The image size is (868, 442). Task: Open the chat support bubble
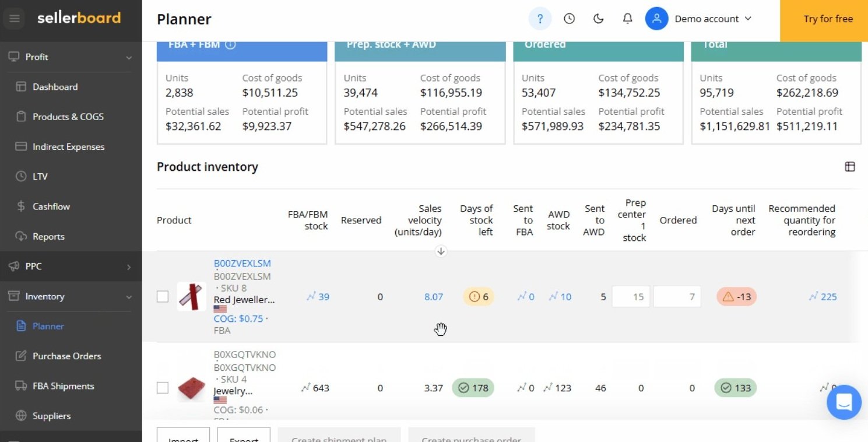844,402
